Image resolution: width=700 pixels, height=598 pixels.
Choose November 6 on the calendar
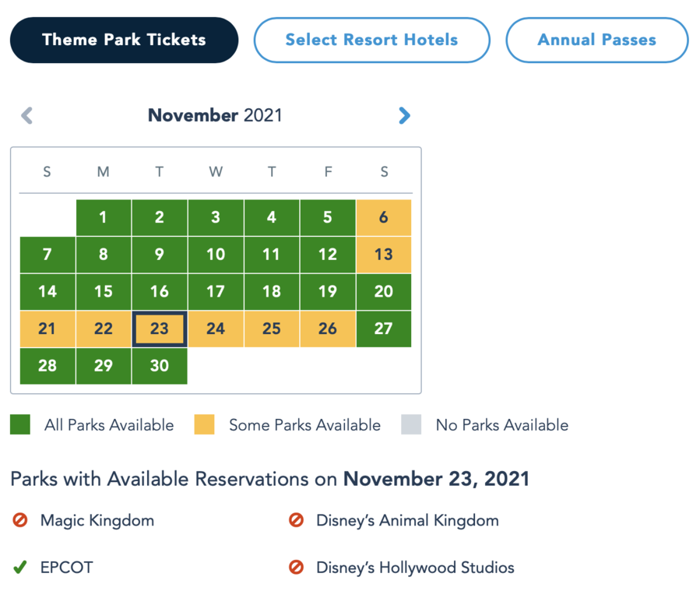point(384,218)
